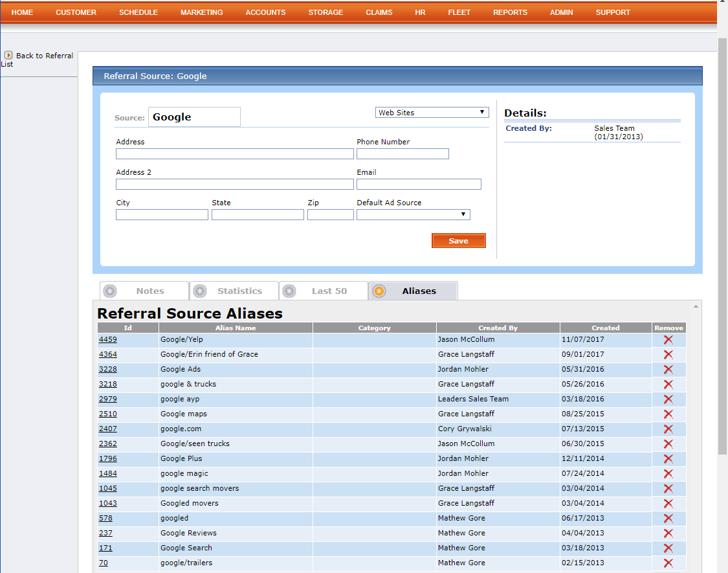Click the aliases panel scroll up arrow

[x=696, y=306]
